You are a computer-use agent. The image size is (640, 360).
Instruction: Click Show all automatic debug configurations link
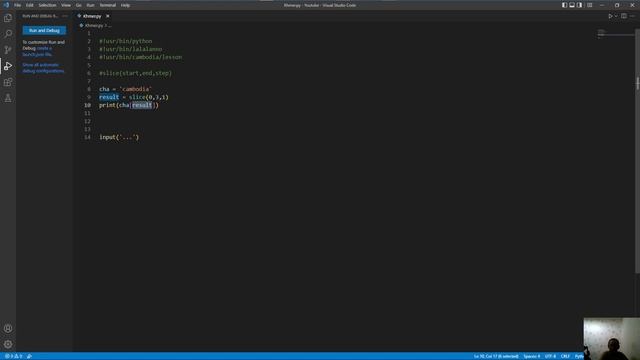pyautogui.click(x=43, y=68)
